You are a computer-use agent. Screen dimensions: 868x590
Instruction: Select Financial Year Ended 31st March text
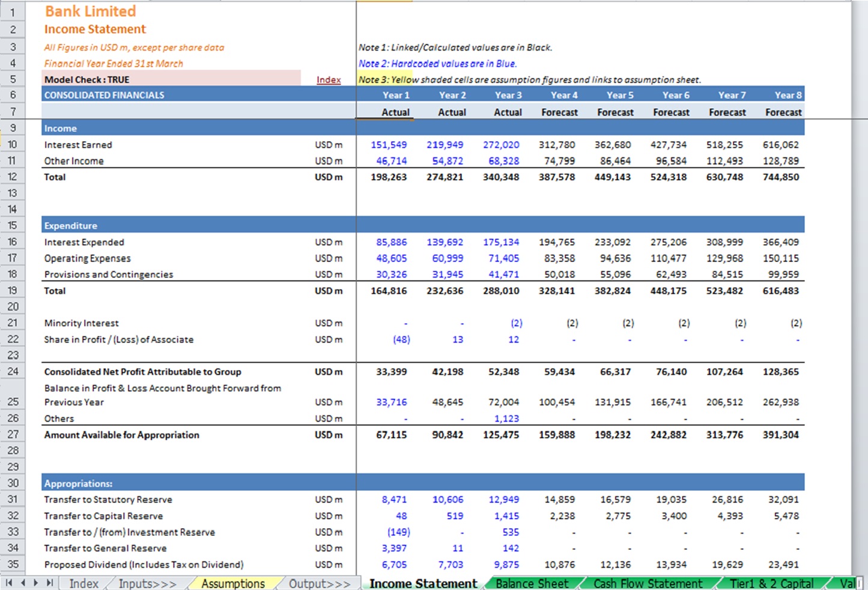[x=114, y=64]
